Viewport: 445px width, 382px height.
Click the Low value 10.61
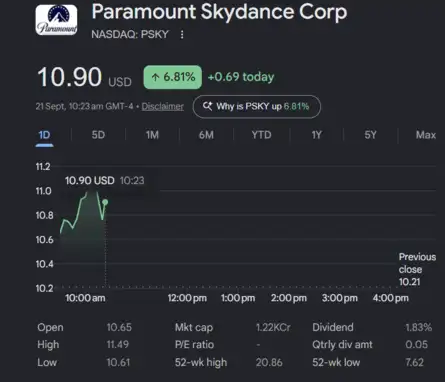tap(118, 362)
